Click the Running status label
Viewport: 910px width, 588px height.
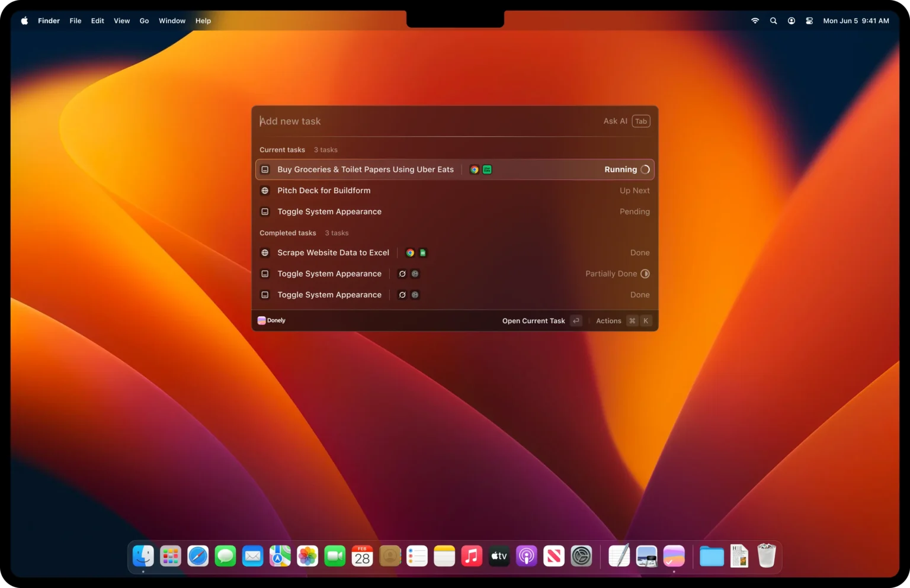tap(620, 169)
